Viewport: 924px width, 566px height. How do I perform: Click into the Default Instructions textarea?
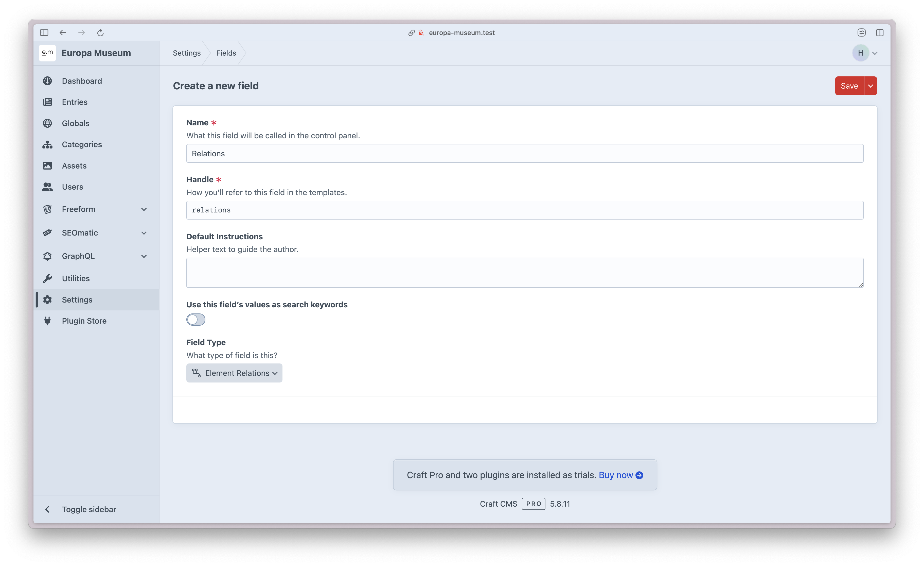525,273
